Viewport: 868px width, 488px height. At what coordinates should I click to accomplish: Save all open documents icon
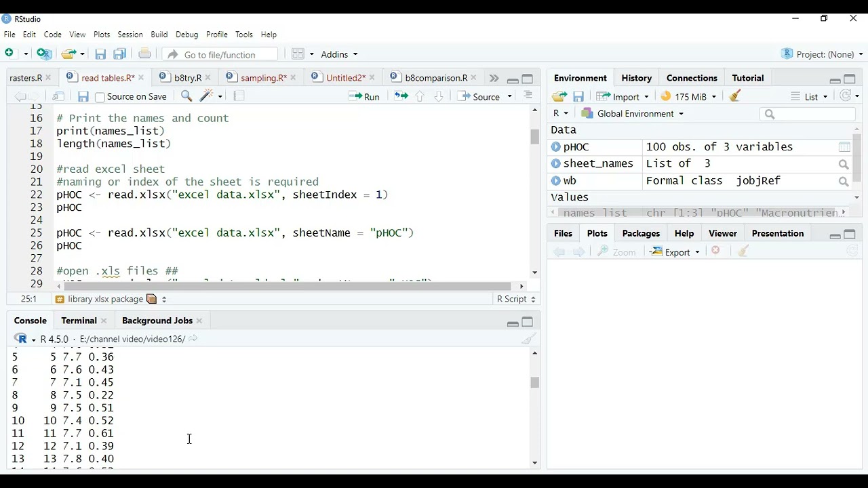120,54
